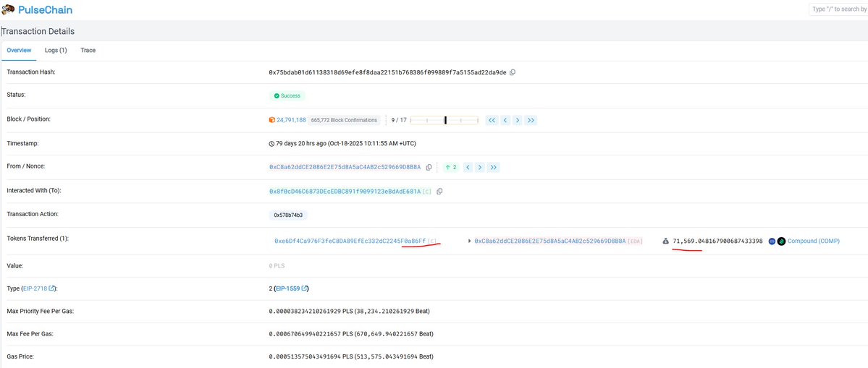Open the Trace tab
The height and width of the screenshot is (368, 868).
pos(88,51)
